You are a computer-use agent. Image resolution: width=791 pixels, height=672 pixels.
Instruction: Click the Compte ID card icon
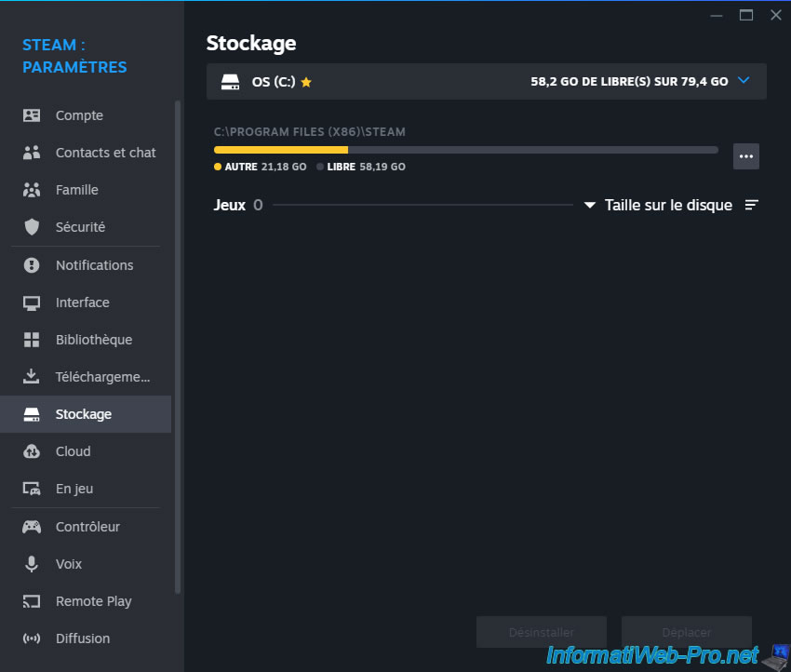[32, 115]
